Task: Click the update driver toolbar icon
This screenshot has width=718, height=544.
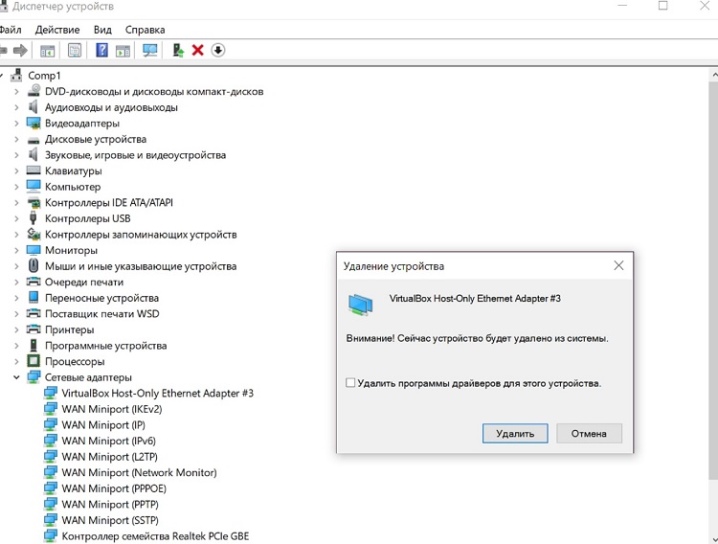Action: (178, 50)
